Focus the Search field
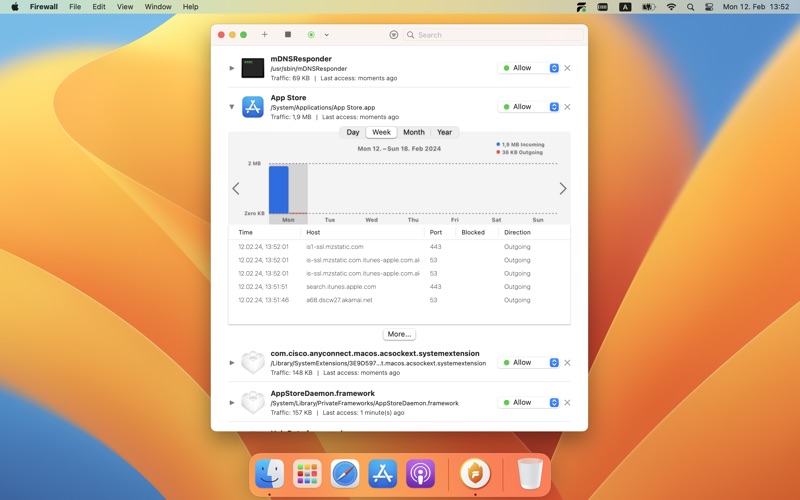The height and width of the screenshot is (500, 800). 493,35
